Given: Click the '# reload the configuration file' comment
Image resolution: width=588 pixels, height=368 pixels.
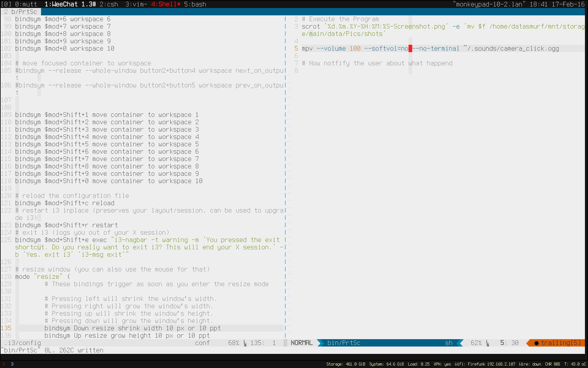Looking at the screenshot, I should click(72, 196).
